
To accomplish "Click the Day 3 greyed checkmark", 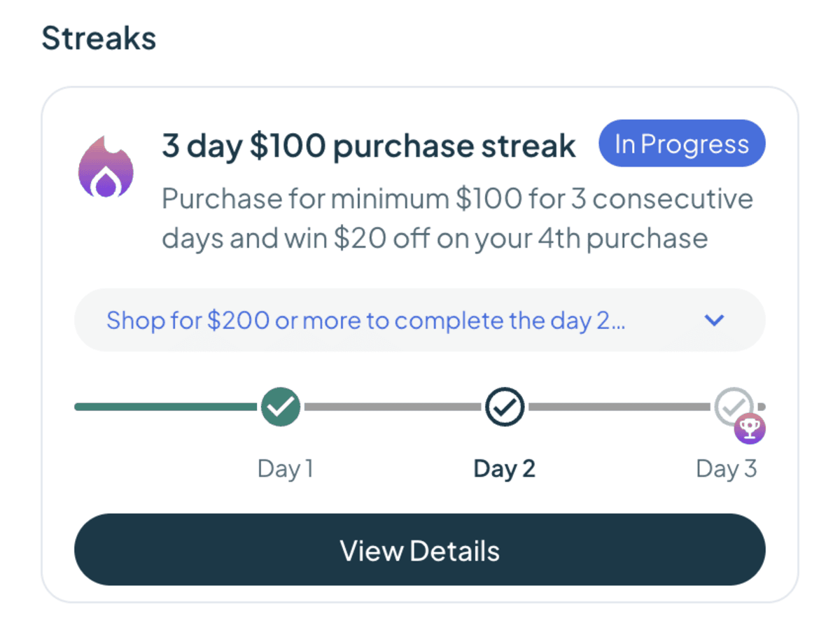I will click(733, 406).
